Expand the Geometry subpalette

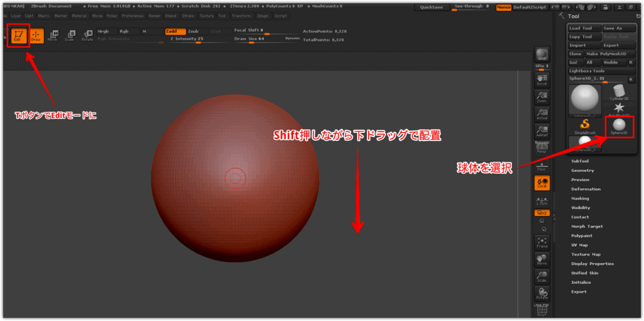[582, 171]
